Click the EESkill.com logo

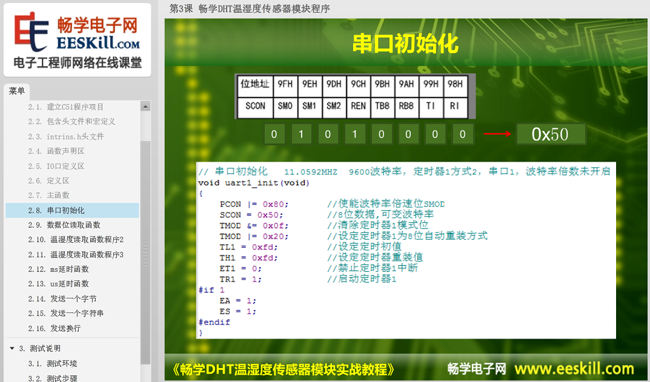78,40
